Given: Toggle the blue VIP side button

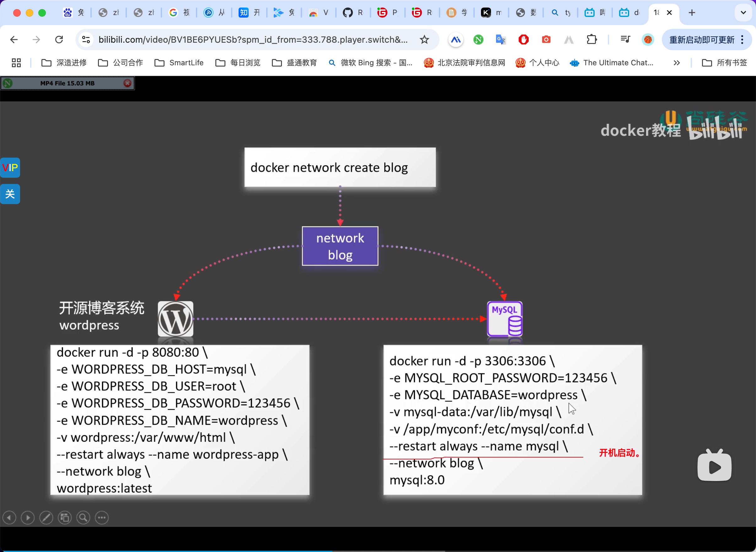Looking at the screenshot, I should click(10, 167).
